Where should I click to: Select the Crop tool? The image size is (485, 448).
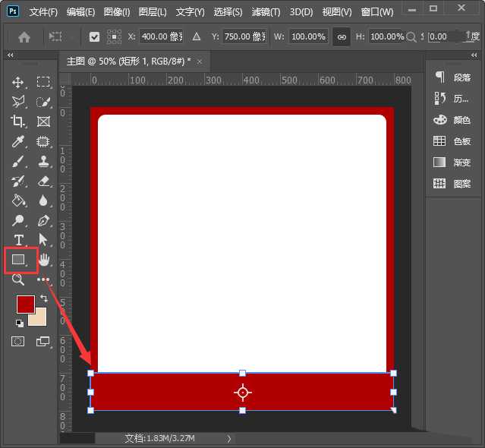pos(18,121)
